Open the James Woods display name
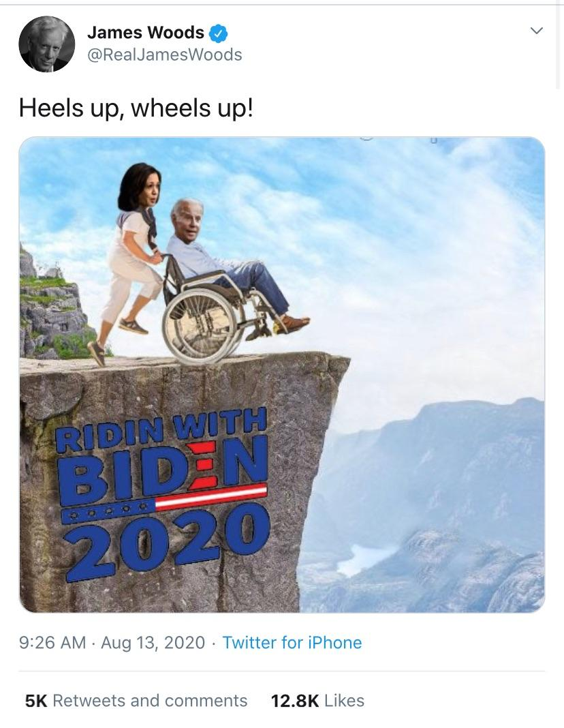 (x=146, y=33)
